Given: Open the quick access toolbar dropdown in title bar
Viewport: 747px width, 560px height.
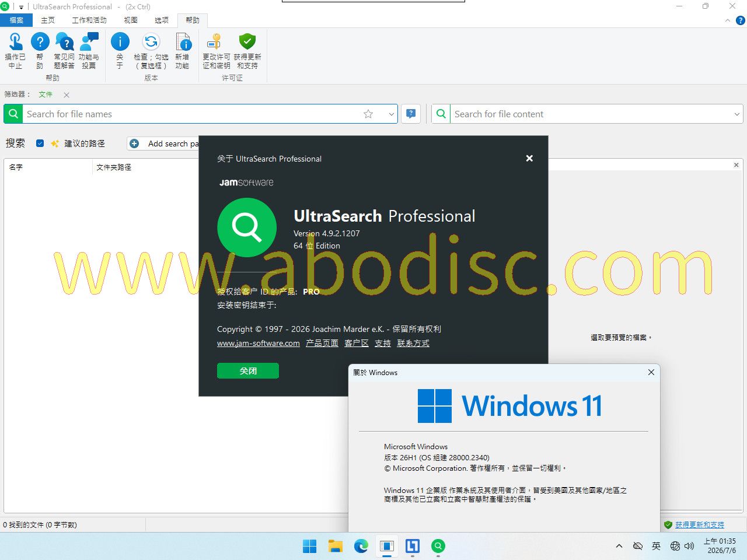Looking at the screenshot, I should point(21,7).
